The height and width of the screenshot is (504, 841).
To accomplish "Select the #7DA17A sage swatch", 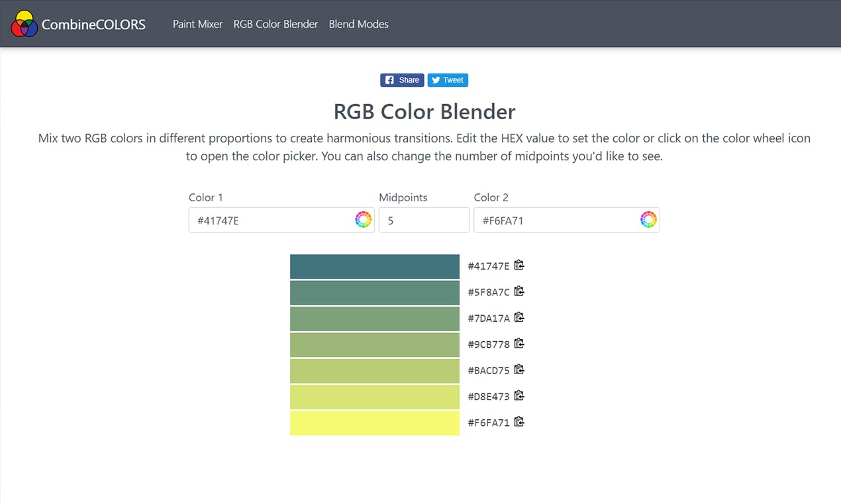I will 375,319.
